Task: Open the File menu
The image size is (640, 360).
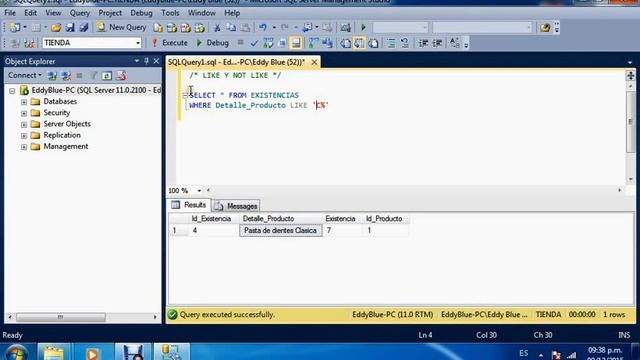Action: click(x=10, y=13)
